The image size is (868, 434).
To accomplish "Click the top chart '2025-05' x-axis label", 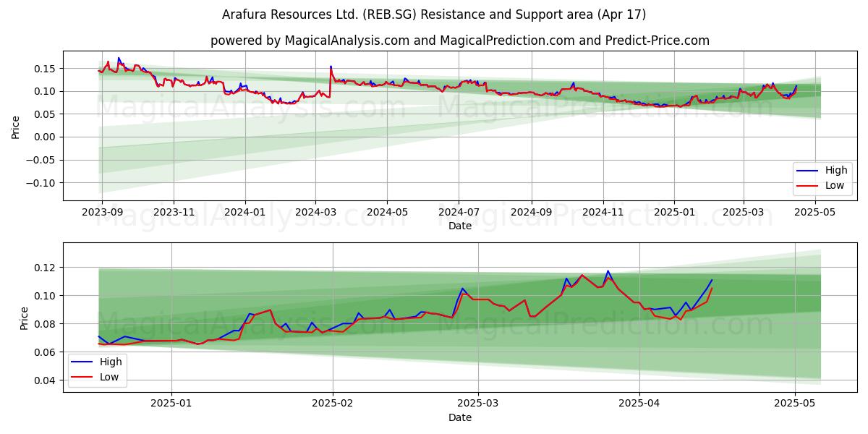I will coord(815,213).
